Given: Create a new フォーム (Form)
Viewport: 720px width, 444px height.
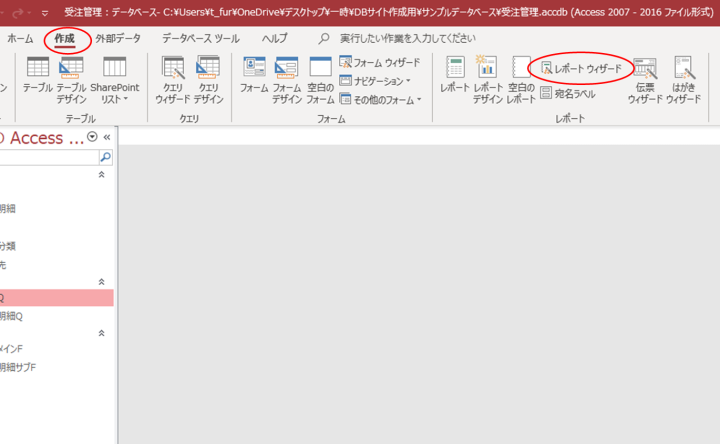Looking at the screenshot, I should pos(253,77).
